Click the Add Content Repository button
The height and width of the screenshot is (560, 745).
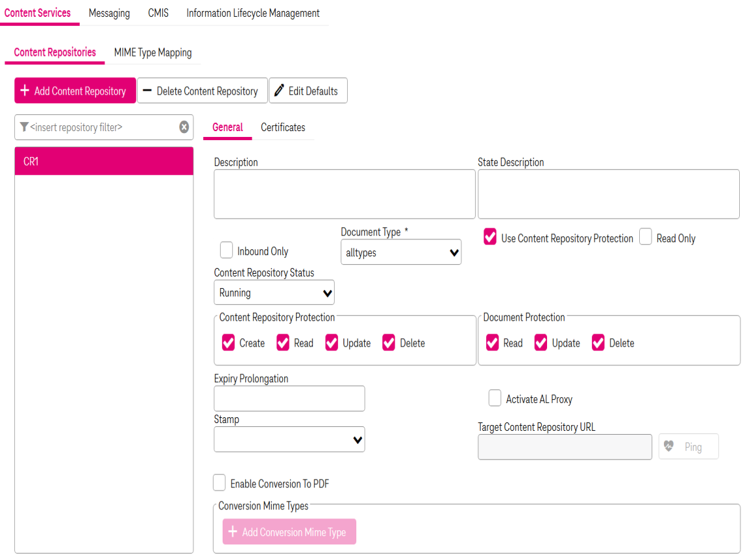click(x=75, y=91)
